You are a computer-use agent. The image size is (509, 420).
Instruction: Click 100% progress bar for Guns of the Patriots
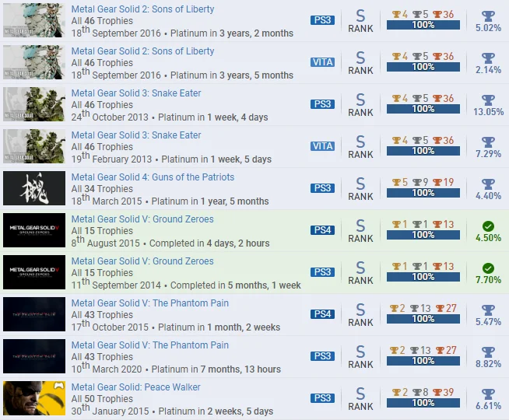pos(423,193)
